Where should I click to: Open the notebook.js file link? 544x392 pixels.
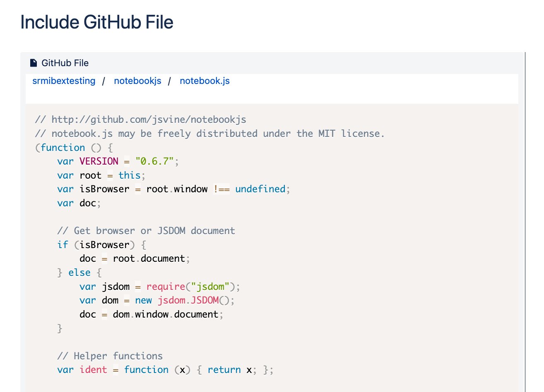(x=205, y=81)
